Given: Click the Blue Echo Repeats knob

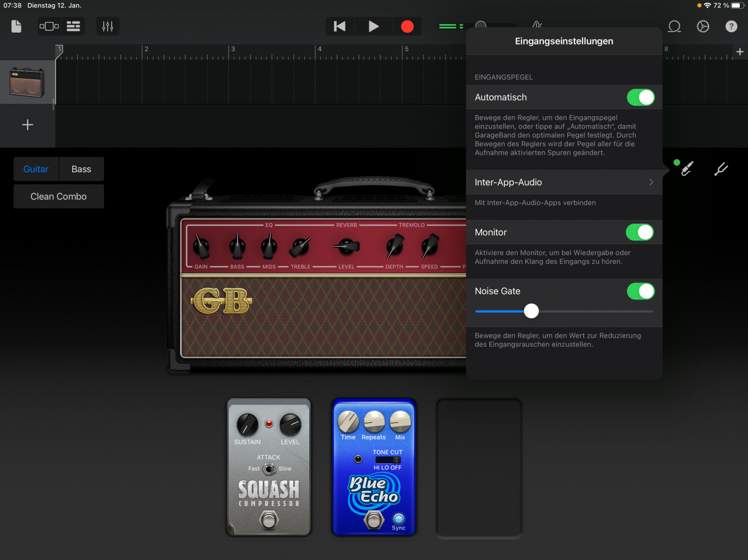Looking at the screenshot, I should point(374,422).
